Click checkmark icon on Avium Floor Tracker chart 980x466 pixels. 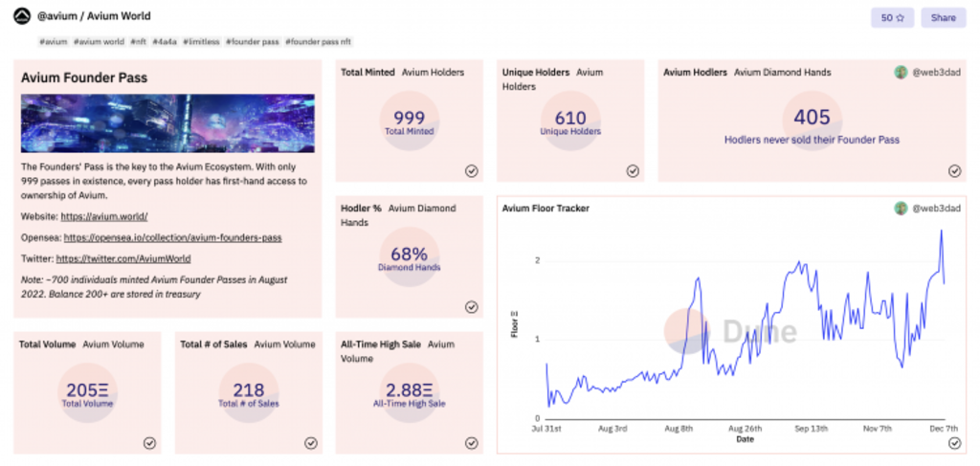[x=954, y=443]
